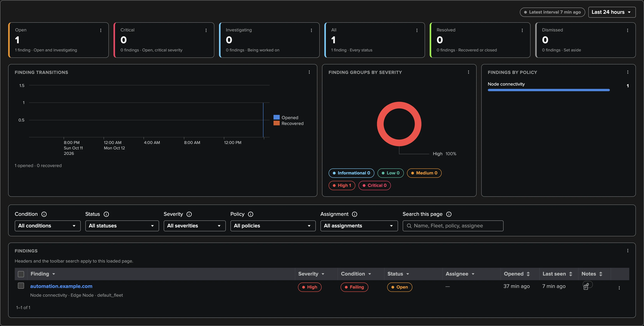The height and width of the screenshot is (326, 644).
Task: Sort by the Opened column header
Action: pos(517,274)
